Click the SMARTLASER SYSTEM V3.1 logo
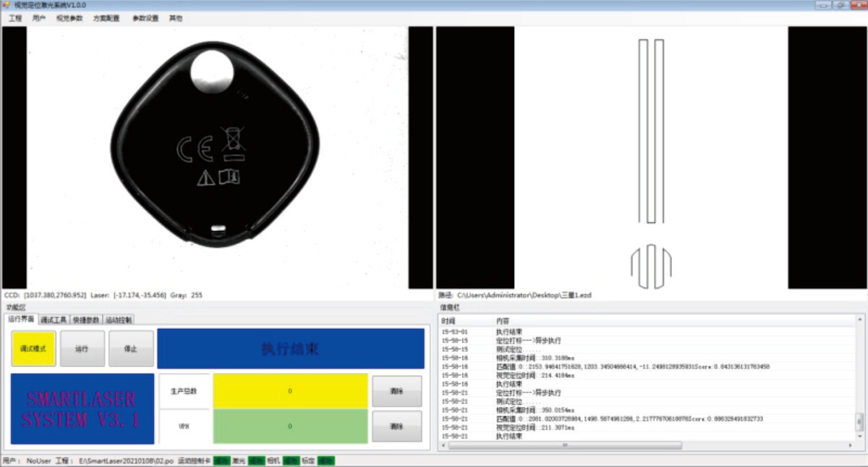 tap(82, 409)
